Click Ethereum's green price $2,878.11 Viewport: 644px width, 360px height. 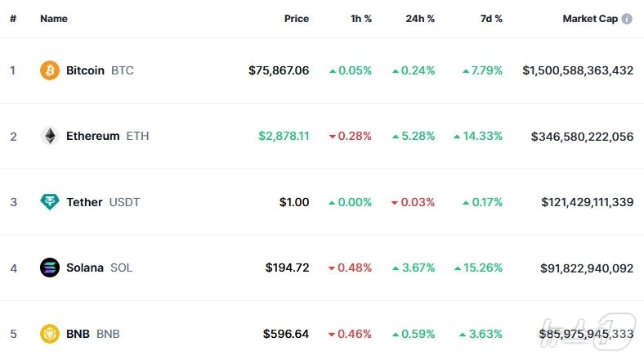[284, 136]
